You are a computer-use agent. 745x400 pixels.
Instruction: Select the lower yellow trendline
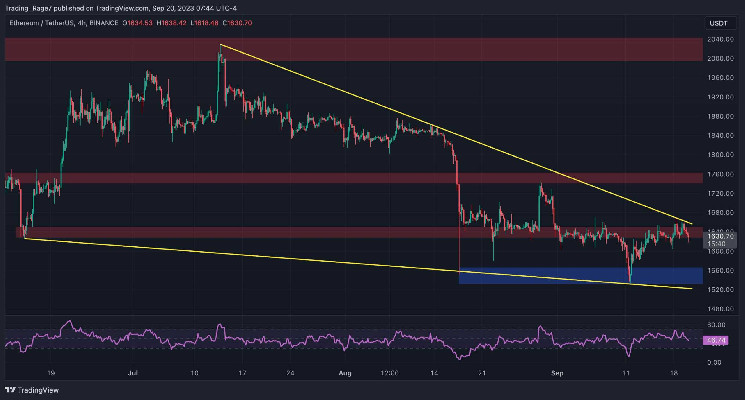tap(300, 258)
